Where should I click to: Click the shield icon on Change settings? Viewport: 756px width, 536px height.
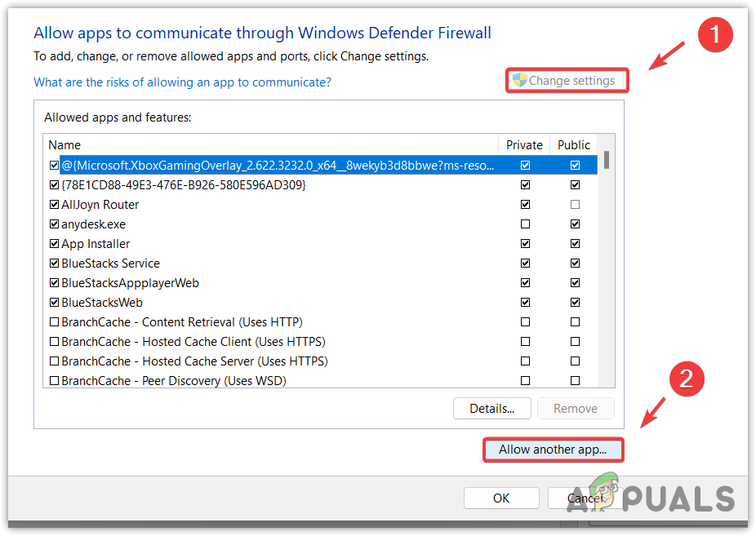(x=519, y=80)
